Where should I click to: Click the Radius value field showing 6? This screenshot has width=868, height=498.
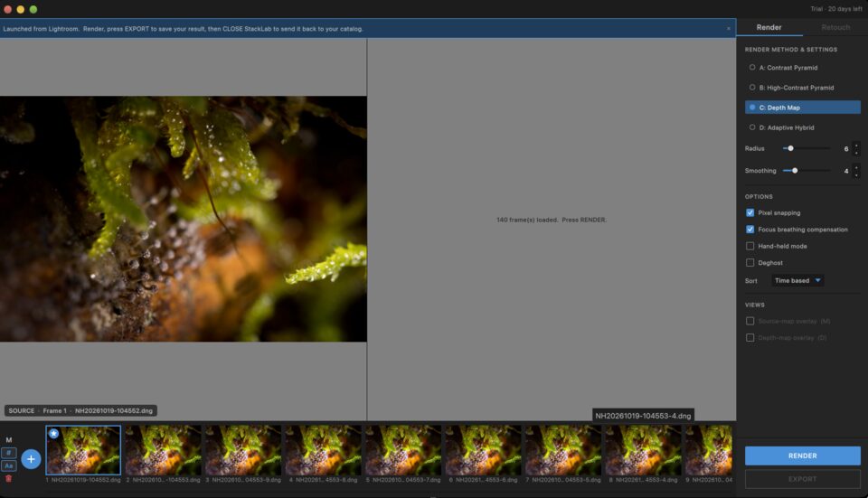pyautogui.click(x=845, y=149)
